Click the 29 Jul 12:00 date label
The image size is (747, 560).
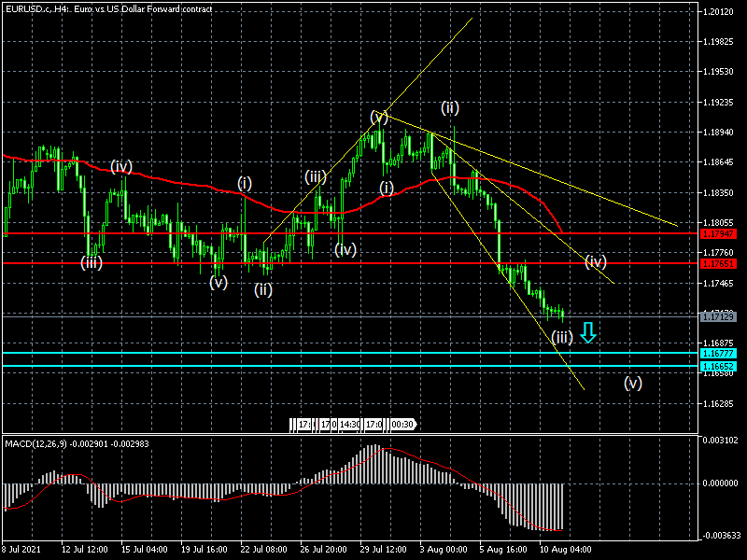382,550
